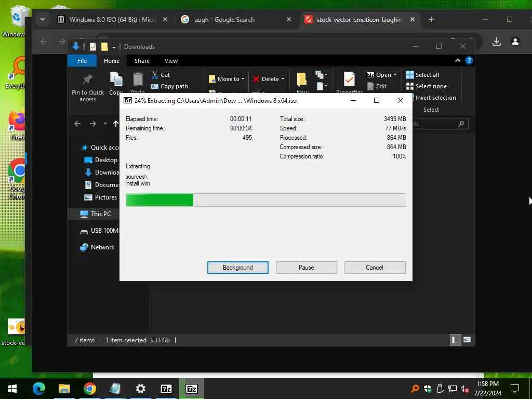The width and height of the screenshot is (532, 399).
Task: Open Move to dropdown
Action: (x=227, y=79)
